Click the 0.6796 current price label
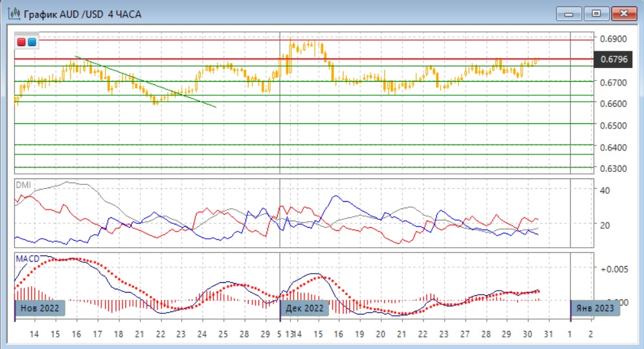644x349 pixels. (614, 60)
